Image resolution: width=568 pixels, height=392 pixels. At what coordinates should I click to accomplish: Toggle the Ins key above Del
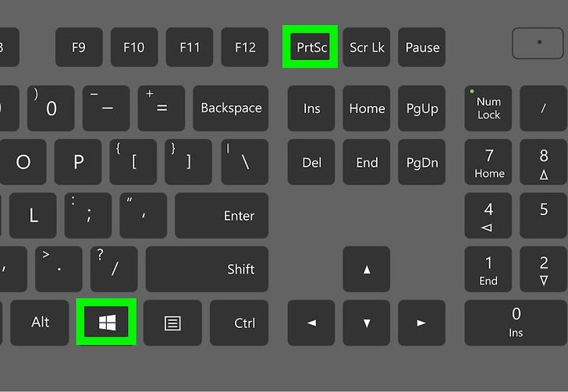click(311, 108)
